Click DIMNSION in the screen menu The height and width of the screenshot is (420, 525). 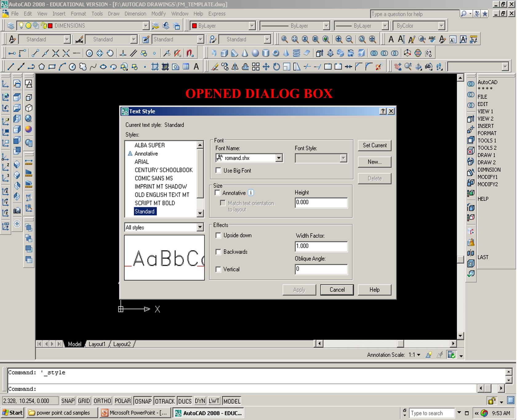(x=489, y=170)
